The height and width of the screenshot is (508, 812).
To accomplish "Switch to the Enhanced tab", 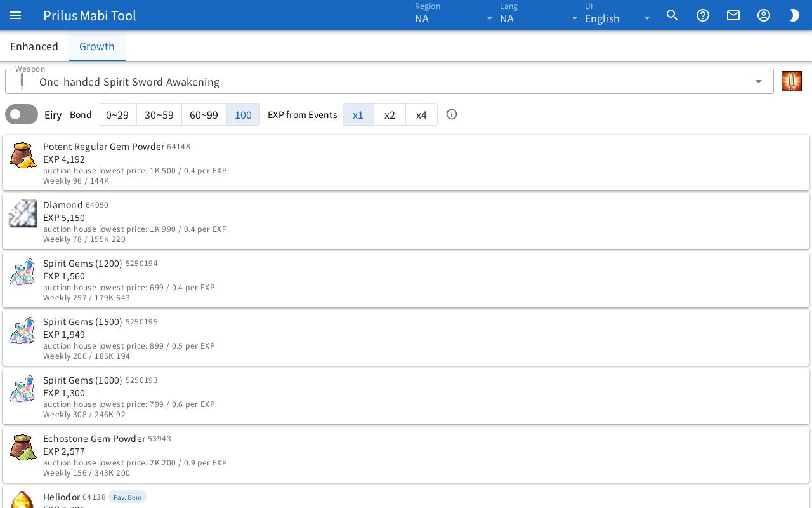I will [x=34, y=46].
